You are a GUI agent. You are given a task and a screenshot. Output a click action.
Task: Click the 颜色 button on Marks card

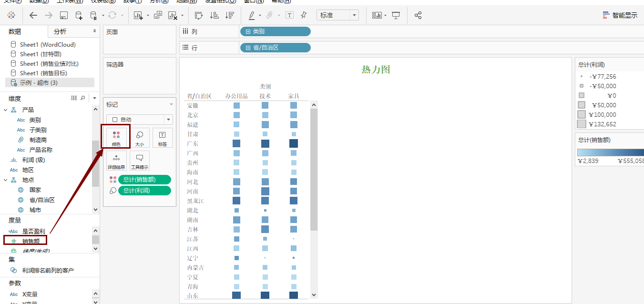tap(116, 138)
